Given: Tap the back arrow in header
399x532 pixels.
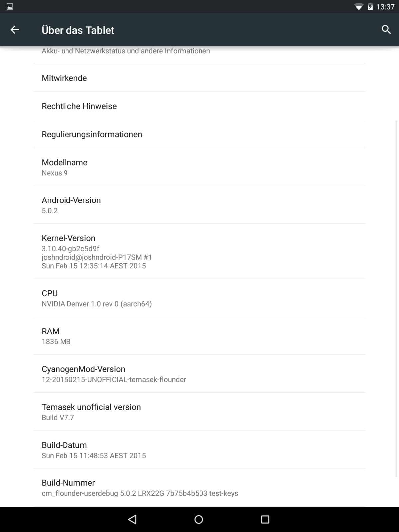Looking at the screenshot, I should 15,30.
